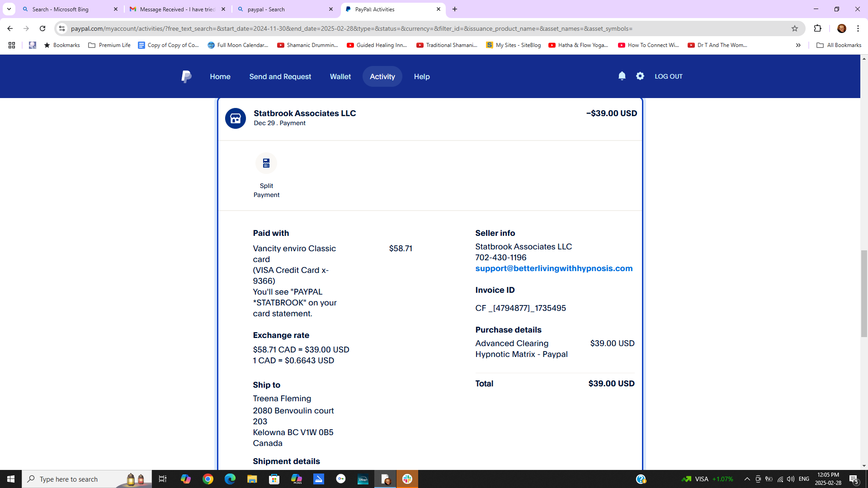The height and width of the screenshot is (488, 868).
Task: Reload the current page
Action: (42, 28)
